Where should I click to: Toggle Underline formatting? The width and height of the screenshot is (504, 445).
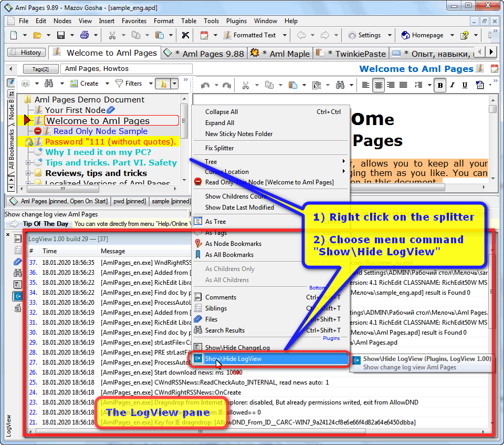(x=465, y=85)
